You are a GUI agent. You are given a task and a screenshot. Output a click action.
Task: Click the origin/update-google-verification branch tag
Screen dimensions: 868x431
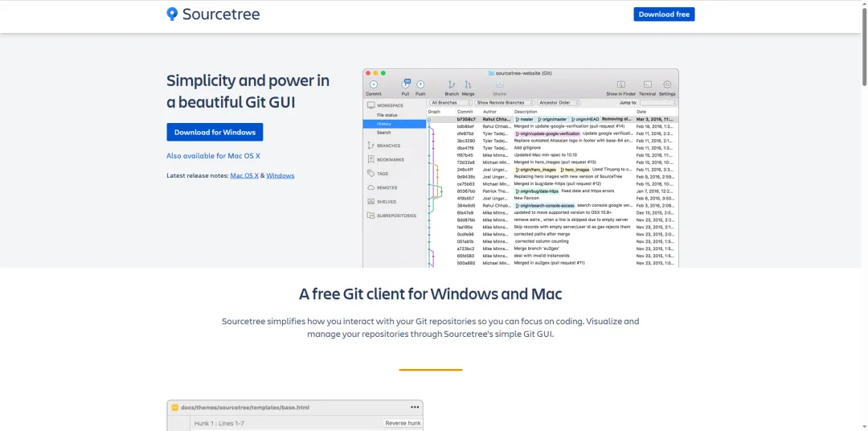[547, 133]
